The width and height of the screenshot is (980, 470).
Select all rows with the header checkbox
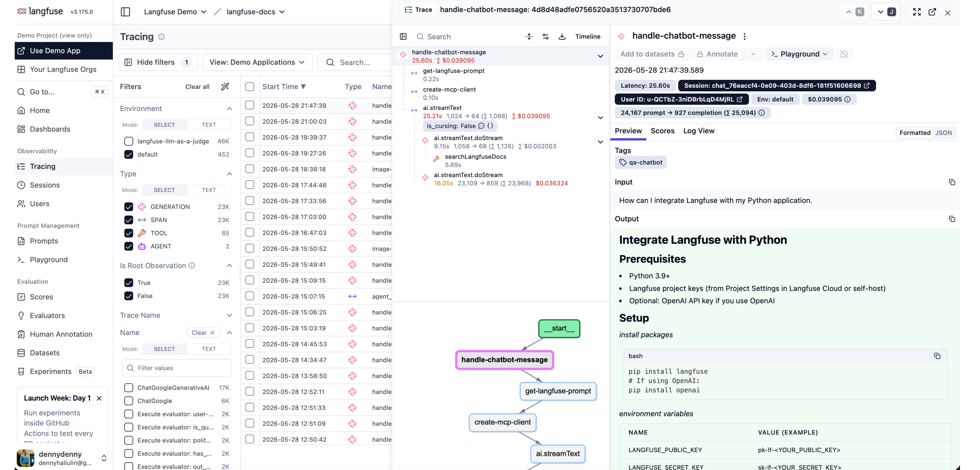[250, 87]
